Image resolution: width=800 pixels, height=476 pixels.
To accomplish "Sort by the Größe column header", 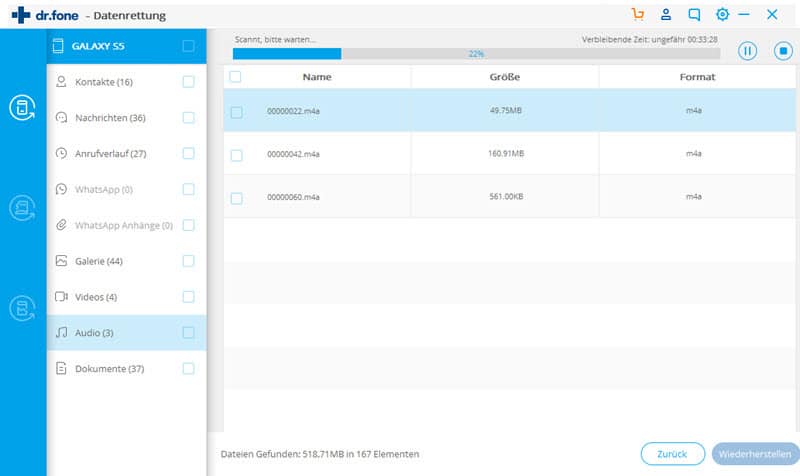I will coord(505,77).
